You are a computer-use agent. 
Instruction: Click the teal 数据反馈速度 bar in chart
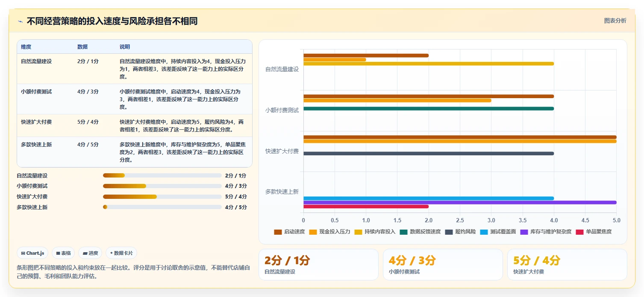tap(429, 108)
